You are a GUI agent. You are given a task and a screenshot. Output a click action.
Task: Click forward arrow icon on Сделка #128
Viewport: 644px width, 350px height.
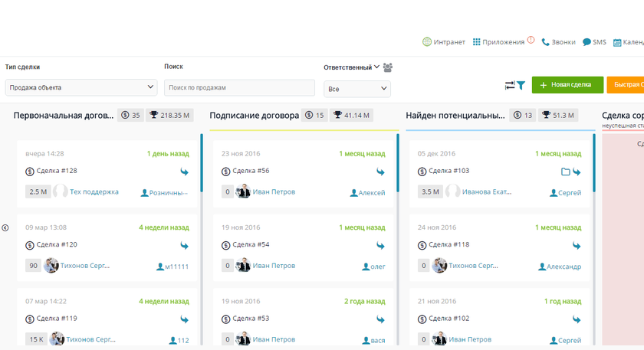(x=184, y=172)
